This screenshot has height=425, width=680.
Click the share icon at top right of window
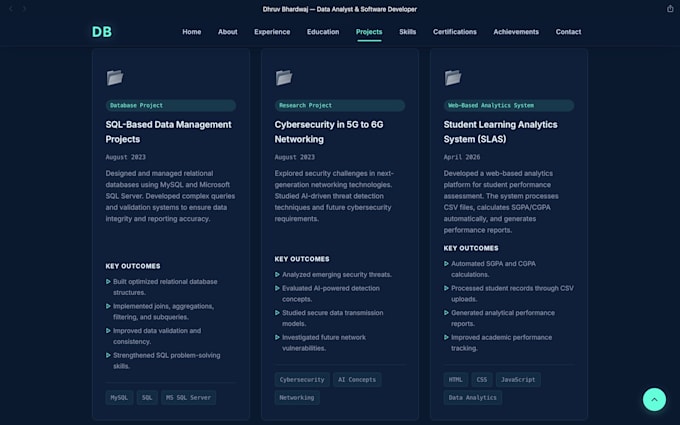[x=670, y=9]
